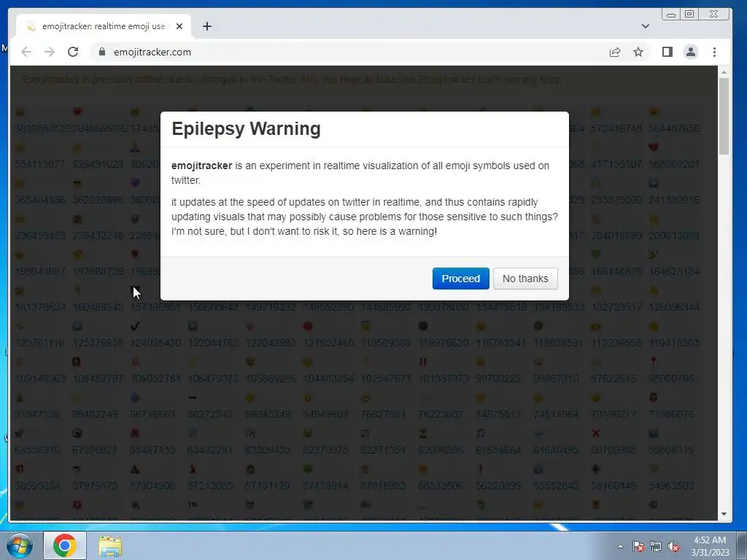
Task: Toggle Chrome side panel
Action: 667,52
